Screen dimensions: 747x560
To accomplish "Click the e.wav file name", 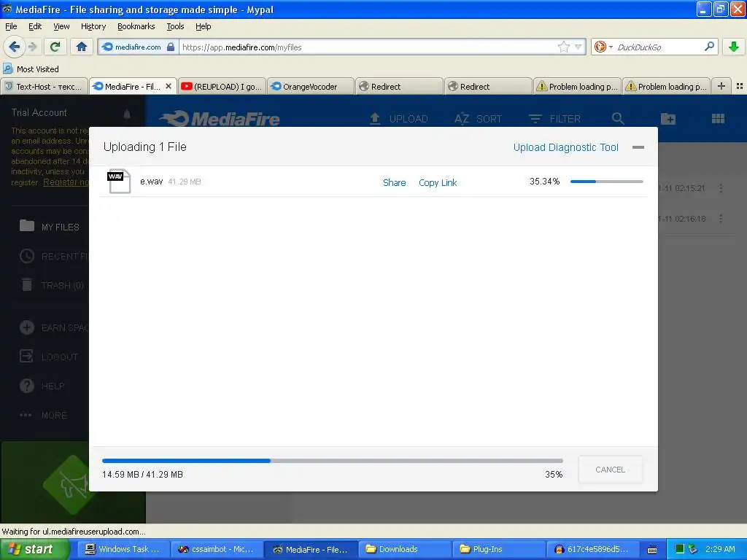I will point(151,182).
